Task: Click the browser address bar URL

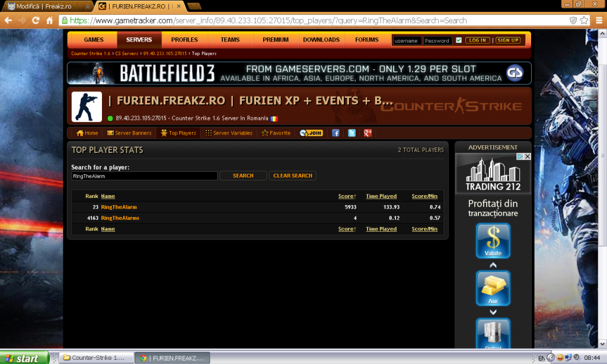Action: (269, 21)
